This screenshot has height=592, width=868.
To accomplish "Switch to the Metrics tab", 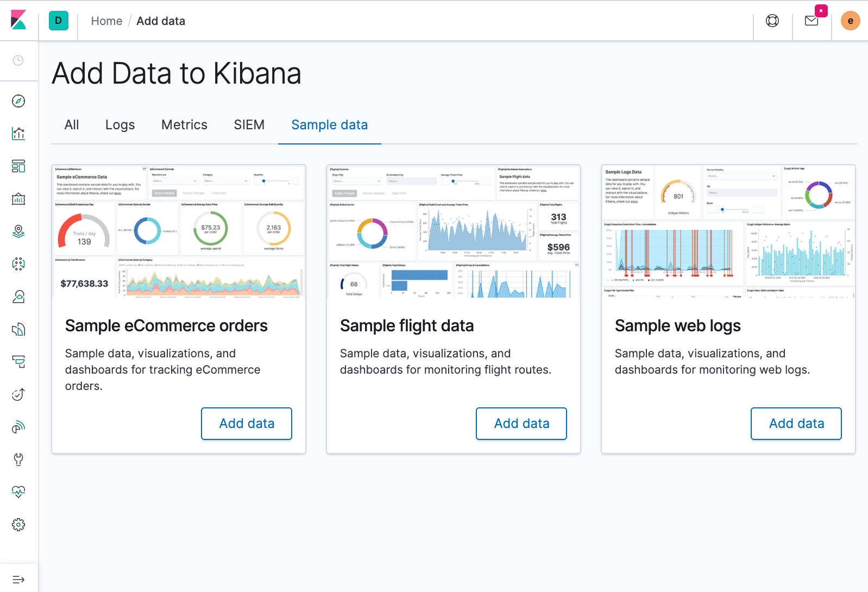I will coord(185,125).
